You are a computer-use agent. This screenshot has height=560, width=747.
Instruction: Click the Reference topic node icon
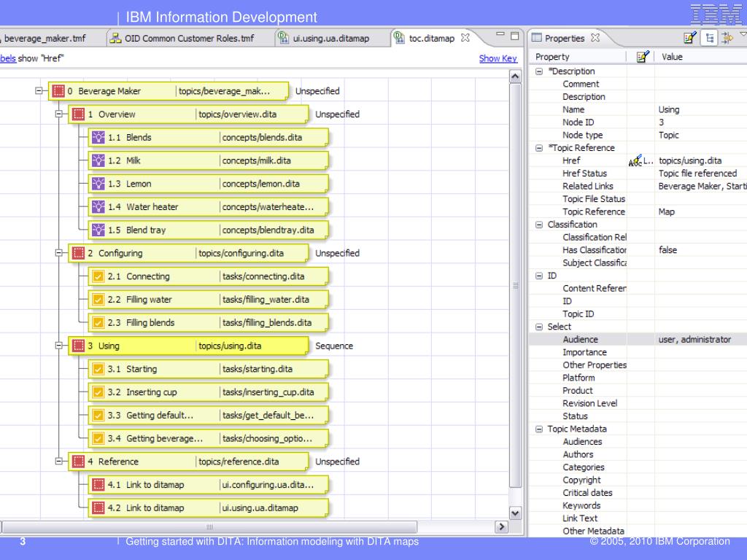79,462
